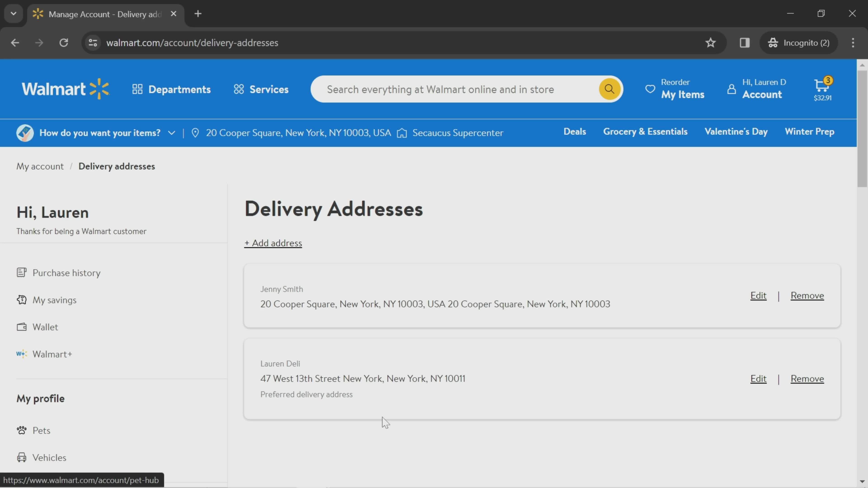This screenshot has width=868, height=488.
Task: Open the Hi, Lauren D Account menu
Action: pyautogui.click(x=757, y=89)
